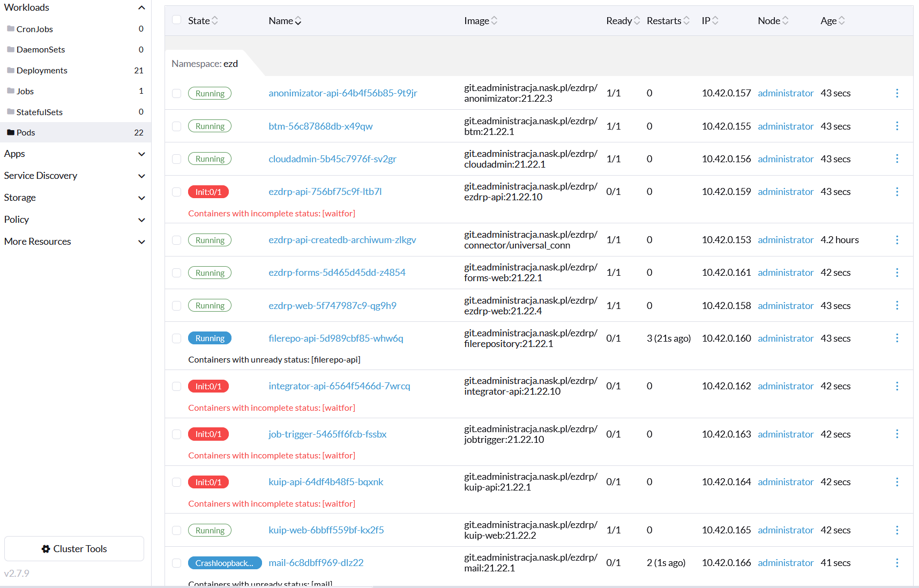Open pod filerepo-api-5d989cbf85-whw6q
Viewport: 919px width, 588px height.
(335, 338)
